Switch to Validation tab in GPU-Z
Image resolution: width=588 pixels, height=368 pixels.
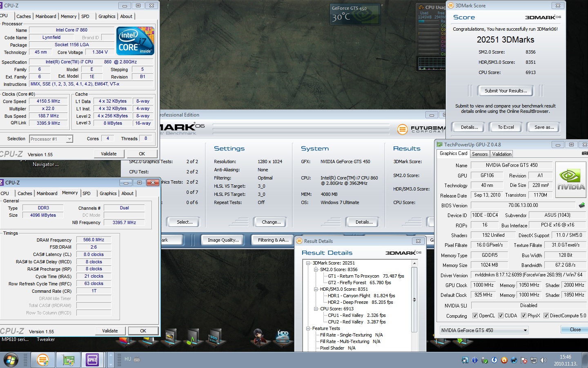pyautogui.click(x=501, y=154)
